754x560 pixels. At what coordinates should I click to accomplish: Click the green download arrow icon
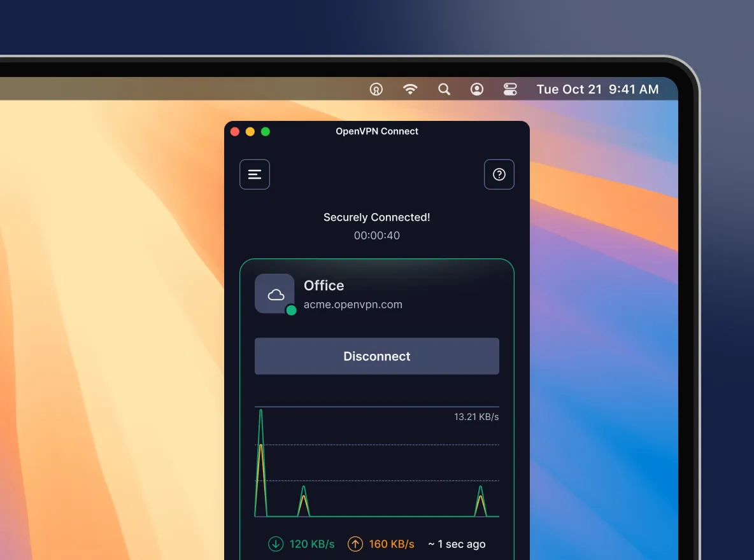[x=276, y=543]
